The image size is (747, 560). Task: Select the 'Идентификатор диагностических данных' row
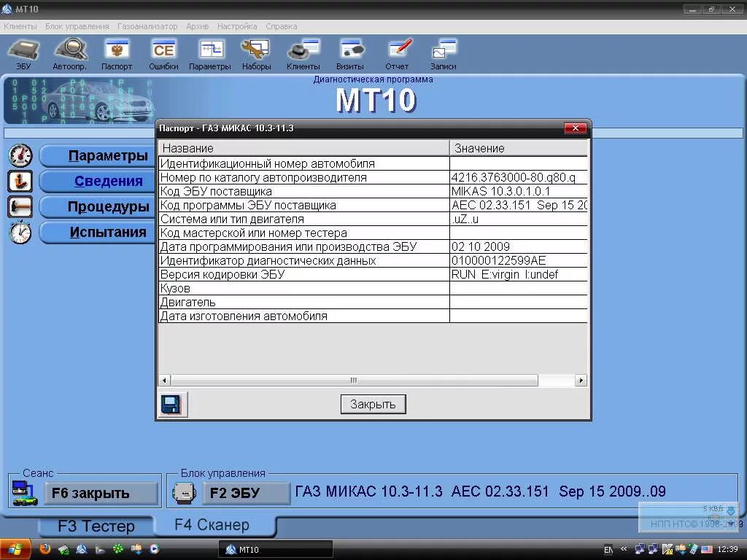(373, 260)
